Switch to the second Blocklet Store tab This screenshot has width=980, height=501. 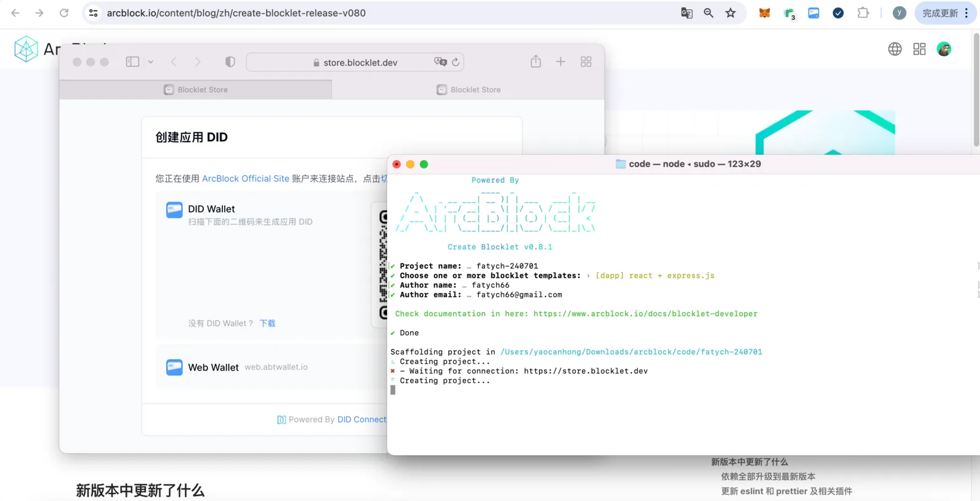pos(469,89)
